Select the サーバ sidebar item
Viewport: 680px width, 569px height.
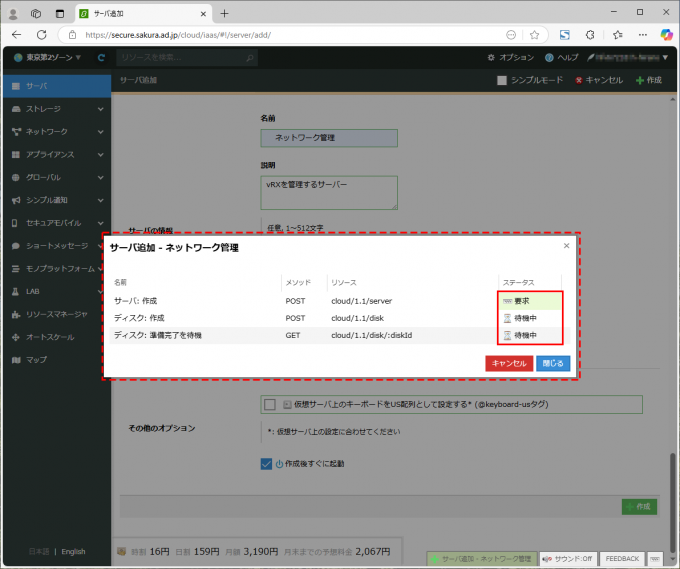pyautogui.click(x=57, y=86)
